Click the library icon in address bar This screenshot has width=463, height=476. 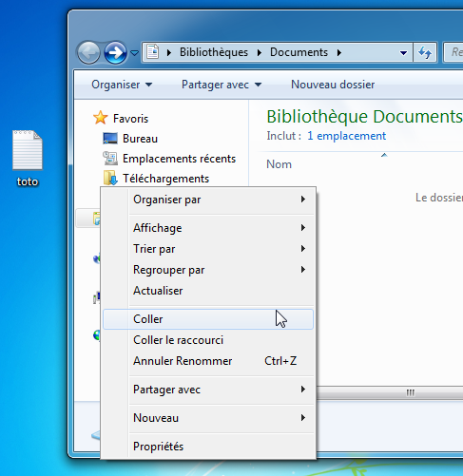(153, 52)
